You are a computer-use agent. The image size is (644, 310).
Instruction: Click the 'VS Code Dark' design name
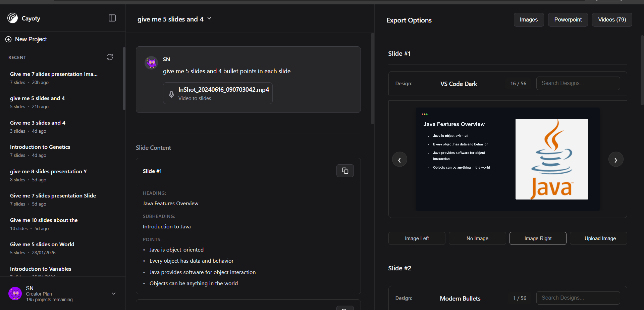(459, 84)
